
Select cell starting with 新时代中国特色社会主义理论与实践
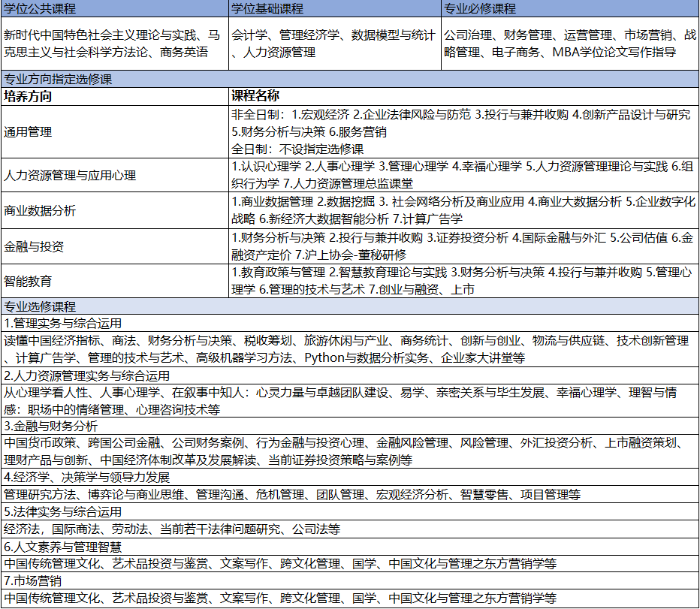pos(115,44)
